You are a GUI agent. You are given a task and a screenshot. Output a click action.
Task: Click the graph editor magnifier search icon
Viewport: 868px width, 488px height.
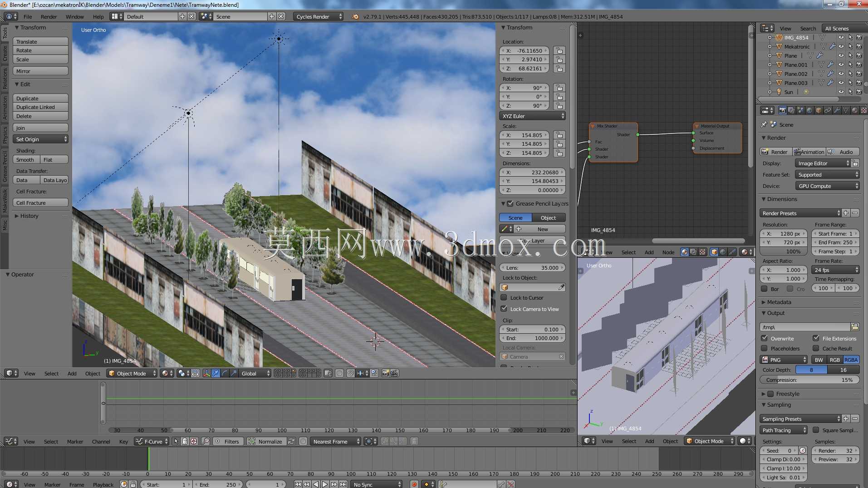click(205, 441)
